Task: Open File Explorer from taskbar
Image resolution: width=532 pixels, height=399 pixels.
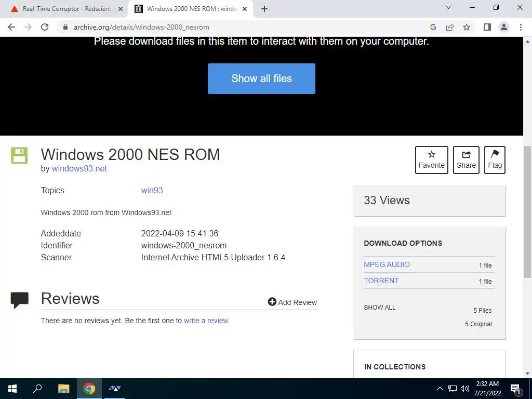Action: pos(63,389)
